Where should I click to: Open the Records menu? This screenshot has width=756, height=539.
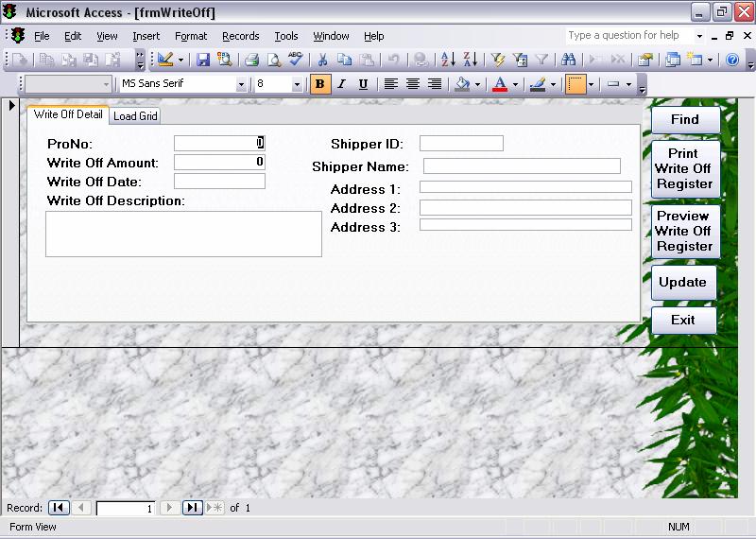click(x=240, y=36)
